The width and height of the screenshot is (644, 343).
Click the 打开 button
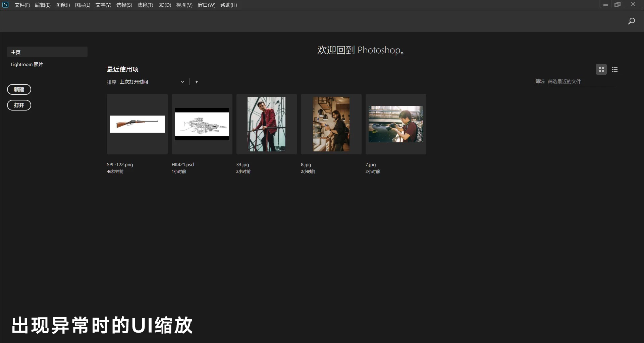point(19,105)
